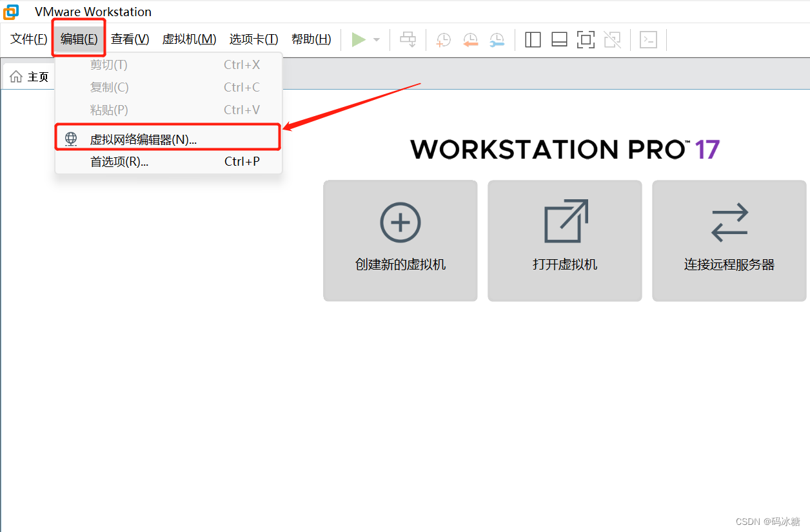Close the 编辑(E) menu
The width and height of the screenshot is (810, 532).
(79, 39)
